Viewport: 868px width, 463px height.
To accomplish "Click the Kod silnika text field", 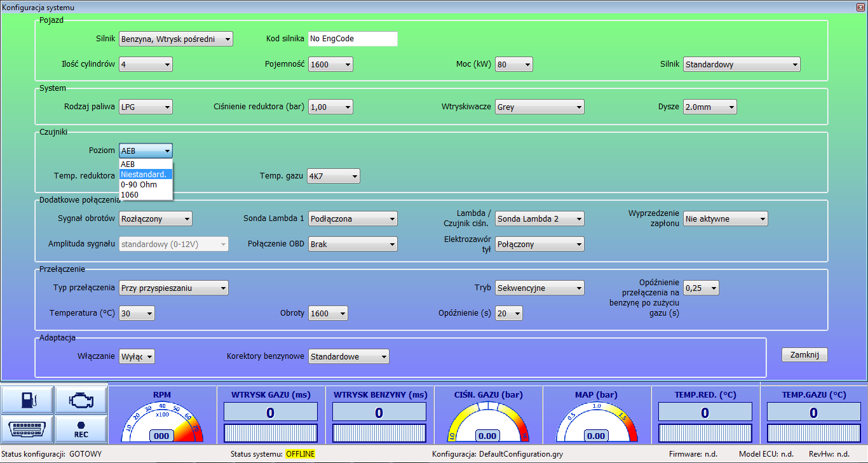I will (353, 39).
